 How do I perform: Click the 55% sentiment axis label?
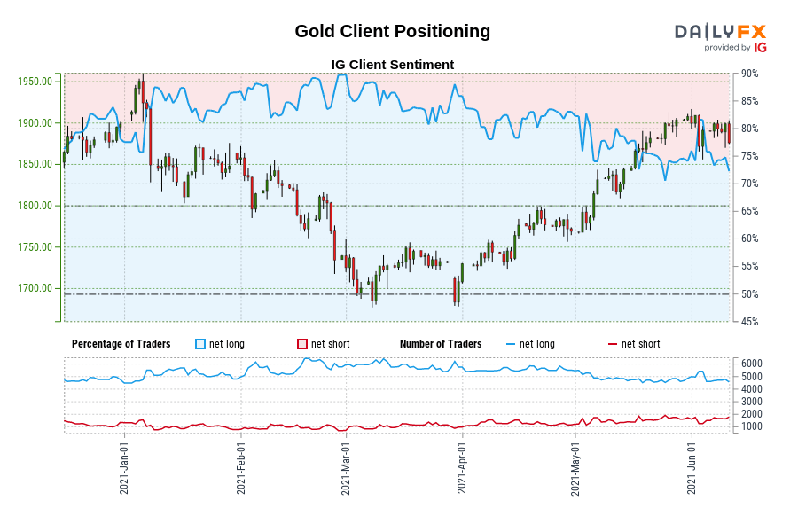coord(749,266)
